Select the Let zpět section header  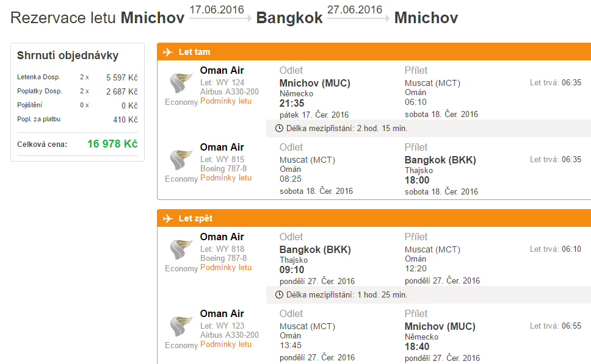[x=195, y=218]
